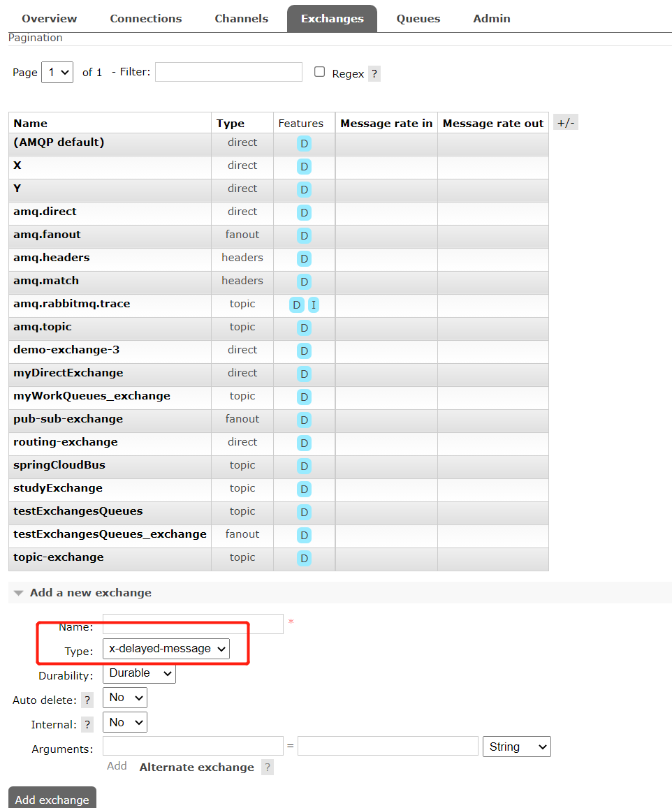Open the Internal dropdown

pos(125,723)
